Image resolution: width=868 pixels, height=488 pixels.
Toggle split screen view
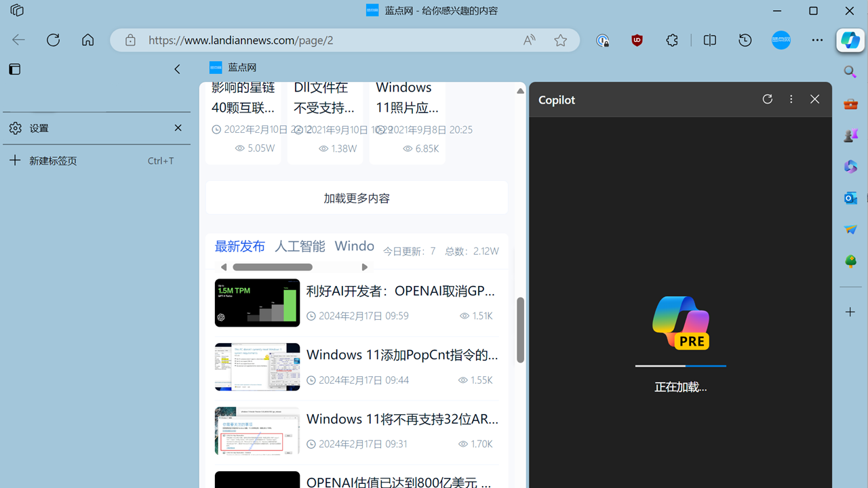point(709,40)
